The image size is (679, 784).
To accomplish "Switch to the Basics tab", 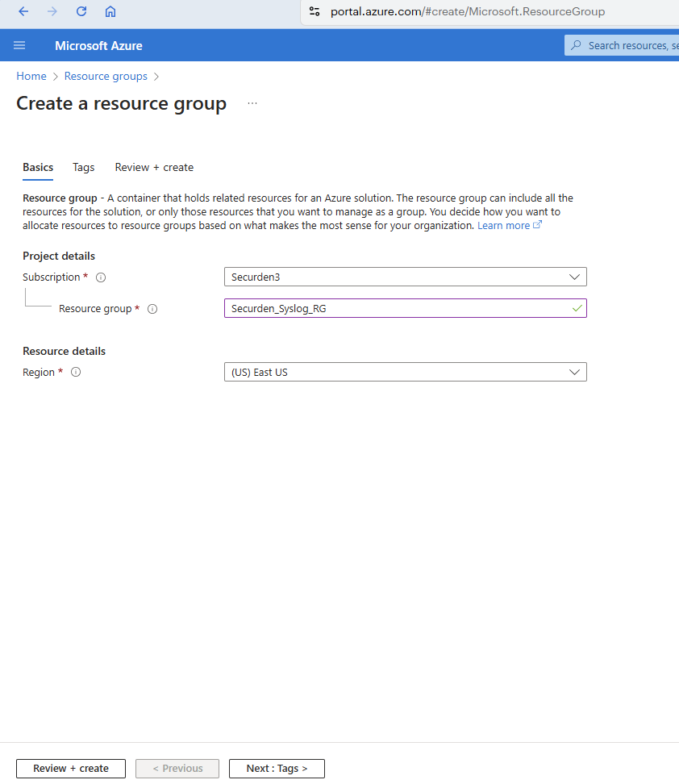I will 38,168.
